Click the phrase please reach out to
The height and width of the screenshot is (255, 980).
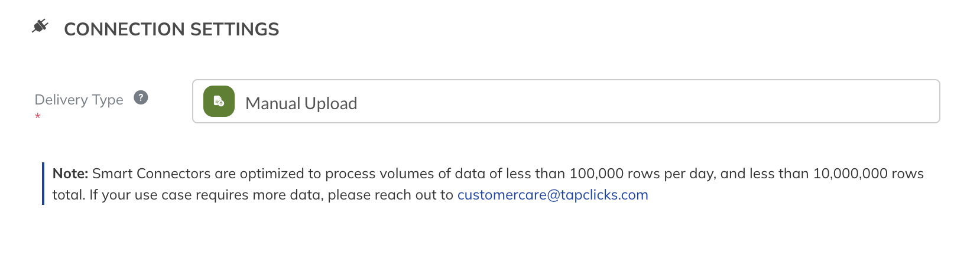(x=391, y=195)
